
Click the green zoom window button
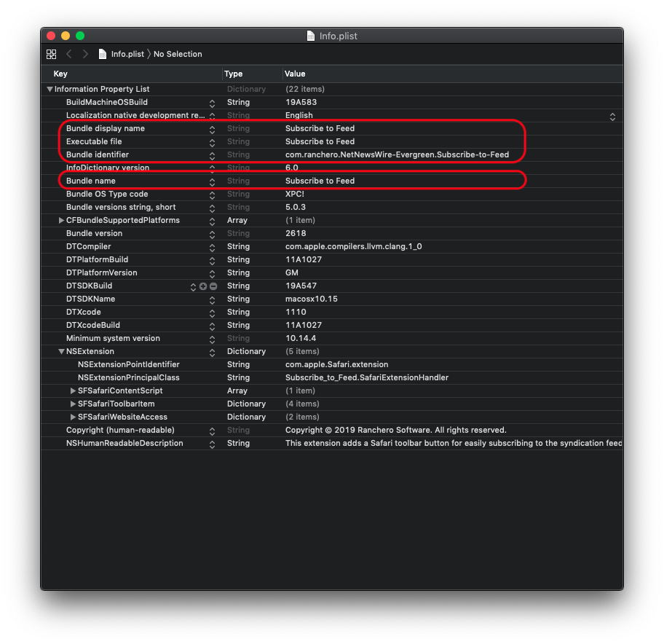click(80, 36)
